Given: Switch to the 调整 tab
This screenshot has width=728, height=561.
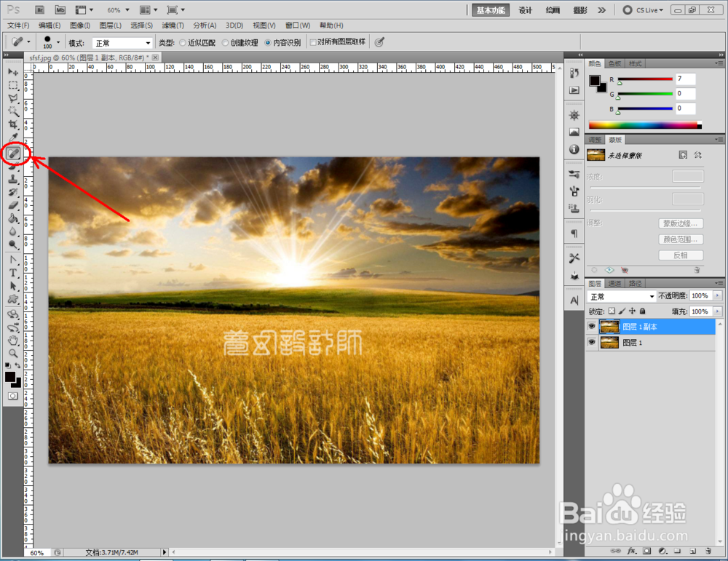Looking at the screenshot, I should [x=596, y=140].
